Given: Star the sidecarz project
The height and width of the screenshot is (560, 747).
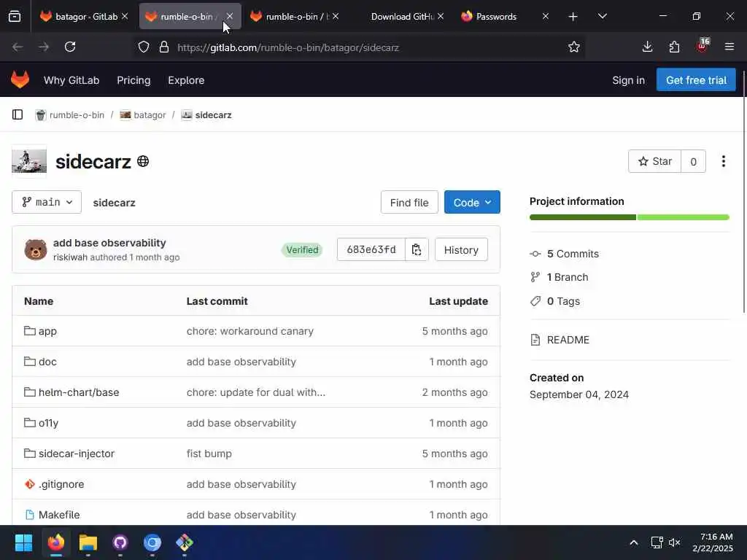Looking at the screenshot, I should pyautogui.click(x=655, y=161).
